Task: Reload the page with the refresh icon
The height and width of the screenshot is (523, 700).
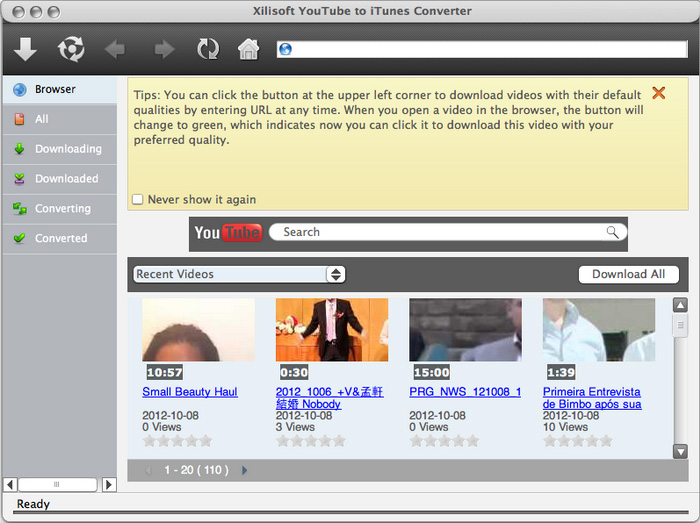Action: coord(208,49)
